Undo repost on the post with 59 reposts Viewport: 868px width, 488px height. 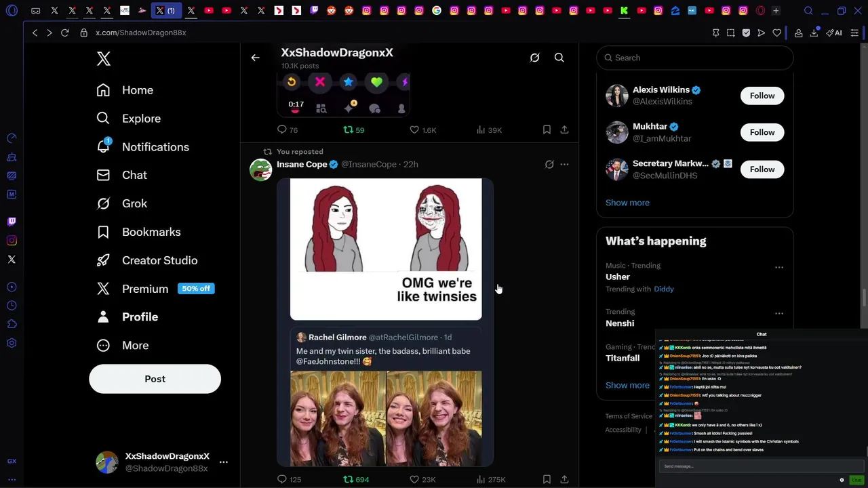(353, 129)
